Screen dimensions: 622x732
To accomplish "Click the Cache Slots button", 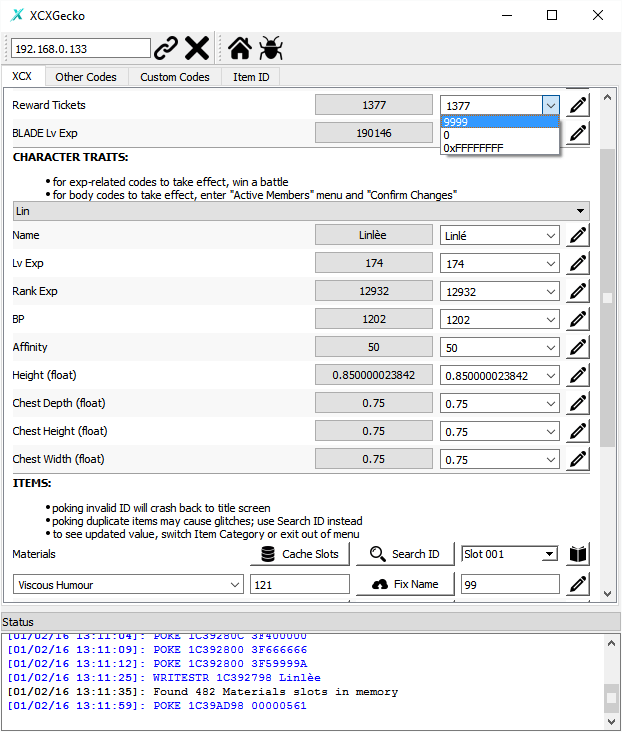I will (x=300, y=554).
